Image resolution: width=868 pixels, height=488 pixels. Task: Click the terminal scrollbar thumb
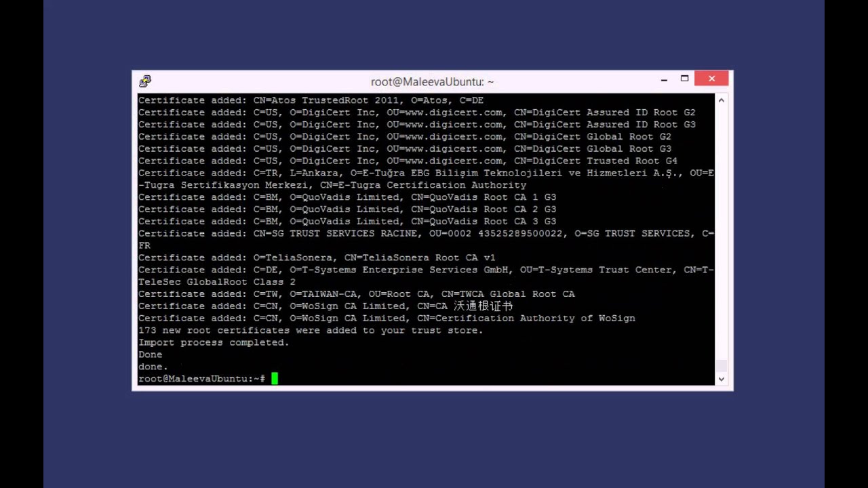point(722,366)
